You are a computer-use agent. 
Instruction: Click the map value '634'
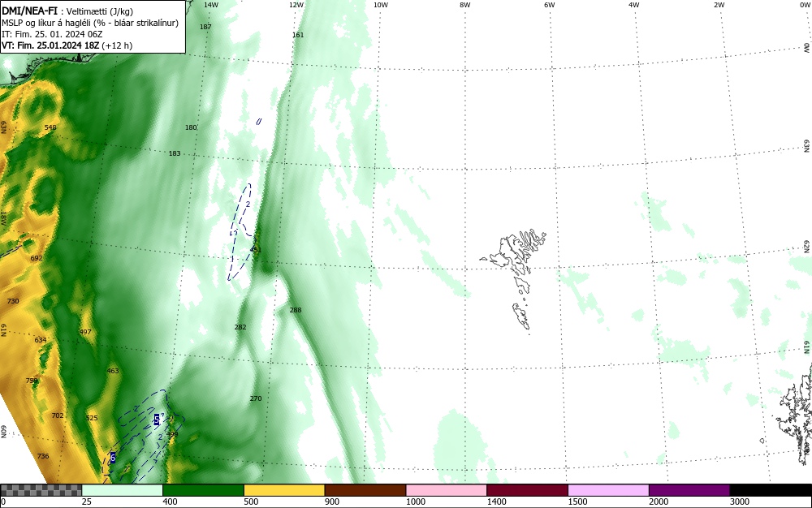tap(41, 340)
